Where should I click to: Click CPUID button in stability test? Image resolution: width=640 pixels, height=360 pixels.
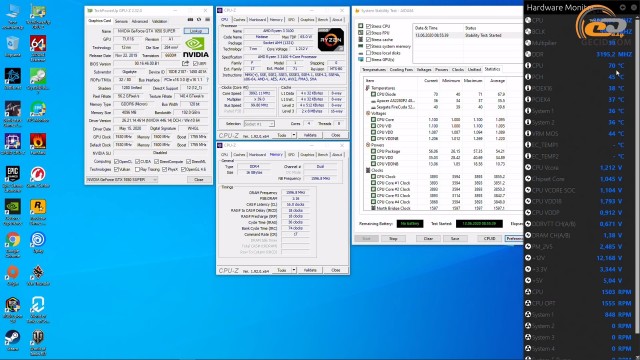(x=489, y=238)
